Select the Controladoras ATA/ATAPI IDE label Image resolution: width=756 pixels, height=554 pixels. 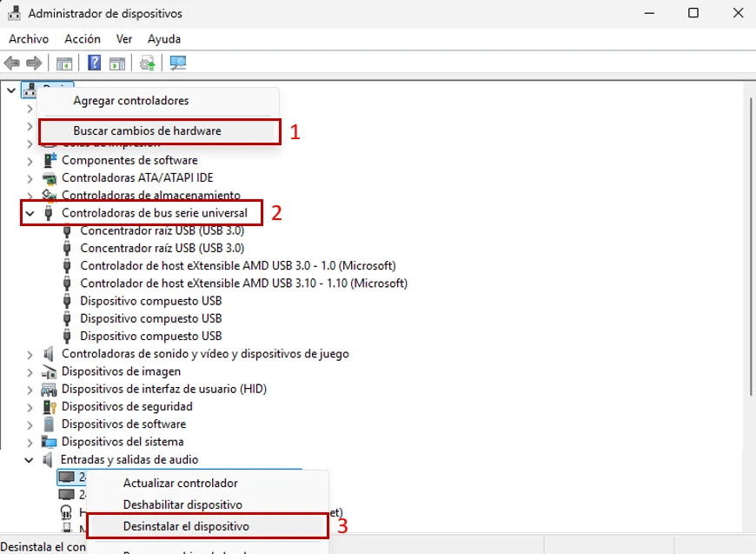137,178
